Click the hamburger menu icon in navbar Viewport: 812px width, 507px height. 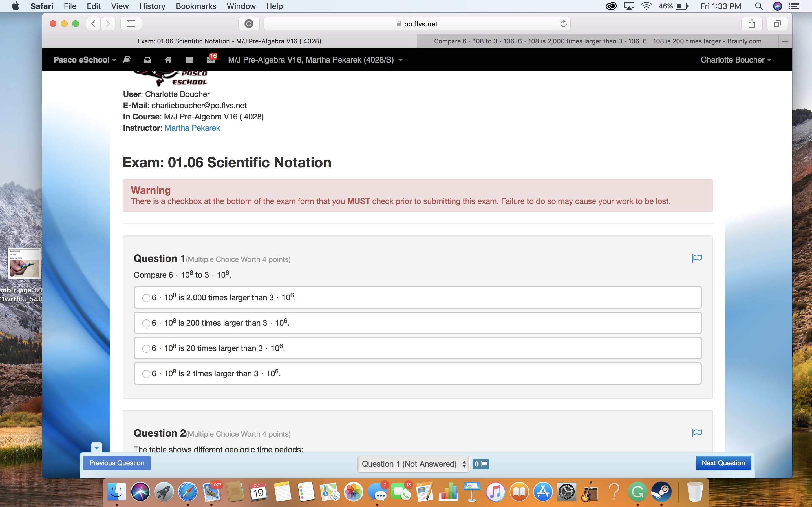coord(189,60)
